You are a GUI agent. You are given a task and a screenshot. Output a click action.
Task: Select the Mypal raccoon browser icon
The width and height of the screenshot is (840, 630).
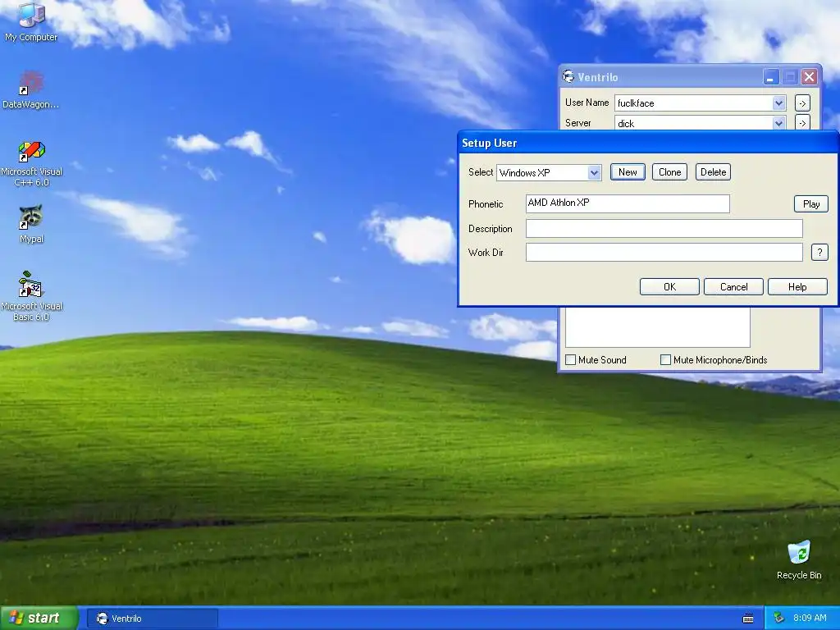[31, 224]
